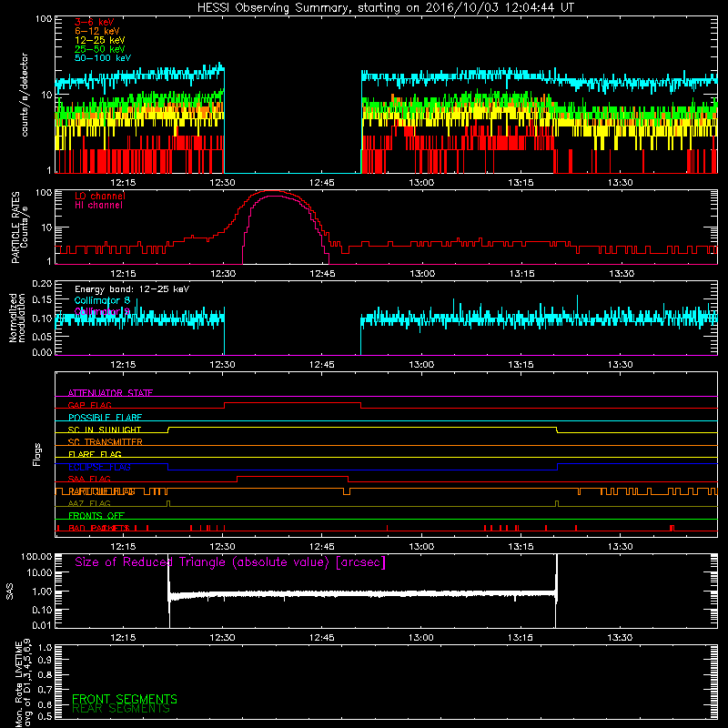
Task: Click the PARTICLE RATES Counts/s axis label
Action: point(19,227)
